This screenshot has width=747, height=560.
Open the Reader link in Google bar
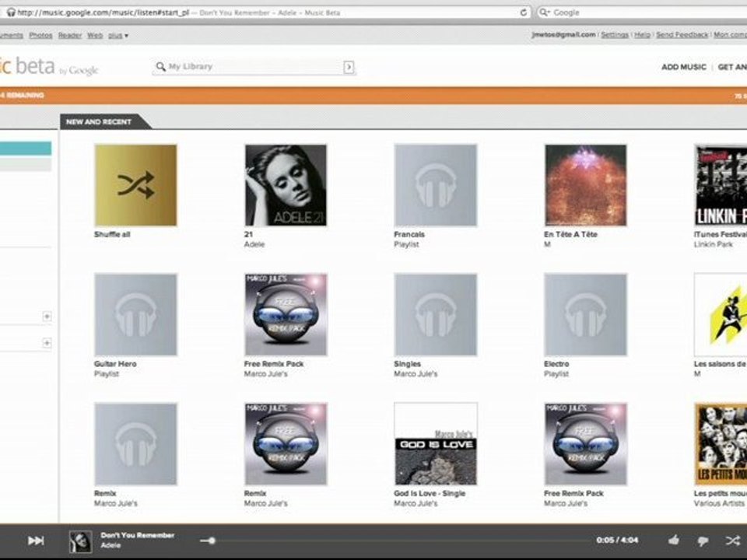(x=70, y=35)
